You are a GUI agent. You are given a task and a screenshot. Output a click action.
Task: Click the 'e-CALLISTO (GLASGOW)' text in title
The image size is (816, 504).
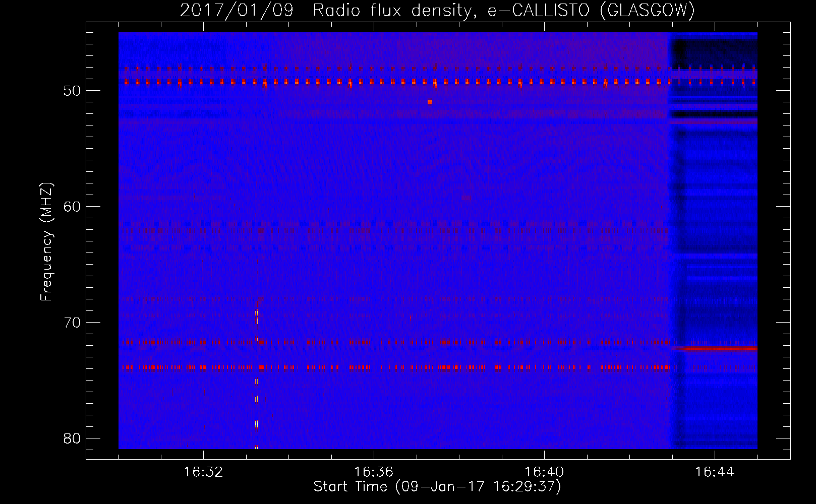coord(592,10)
